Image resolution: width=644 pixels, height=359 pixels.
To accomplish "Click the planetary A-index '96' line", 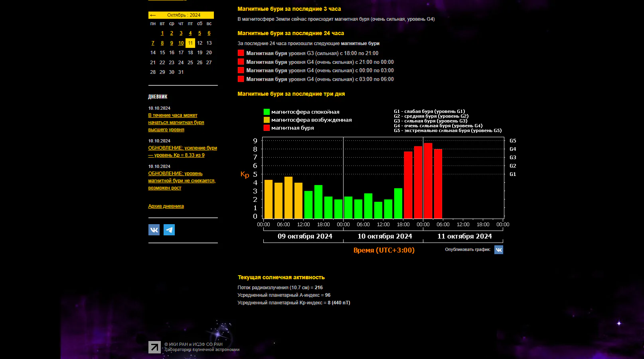I will click(x=284, y=295).
